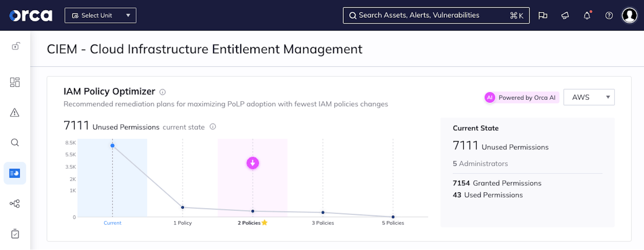Click the 5 Policies axis label
644x250 pixels.
(x=393, y=223)
